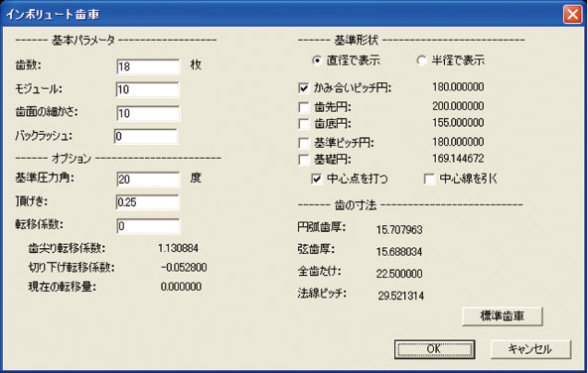Click the 歯先円 value 200.000000

[x=458, y=106]
